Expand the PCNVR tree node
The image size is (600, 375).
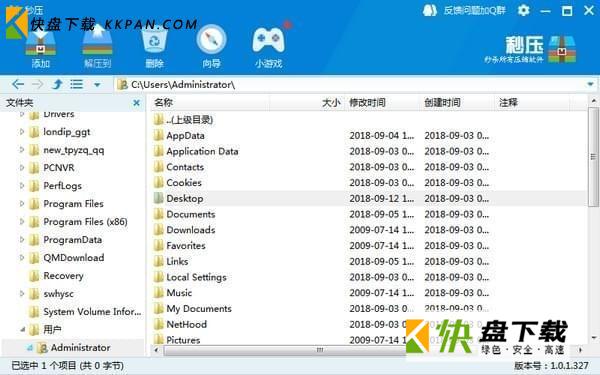pyautogui.click(x=22, y=168)
